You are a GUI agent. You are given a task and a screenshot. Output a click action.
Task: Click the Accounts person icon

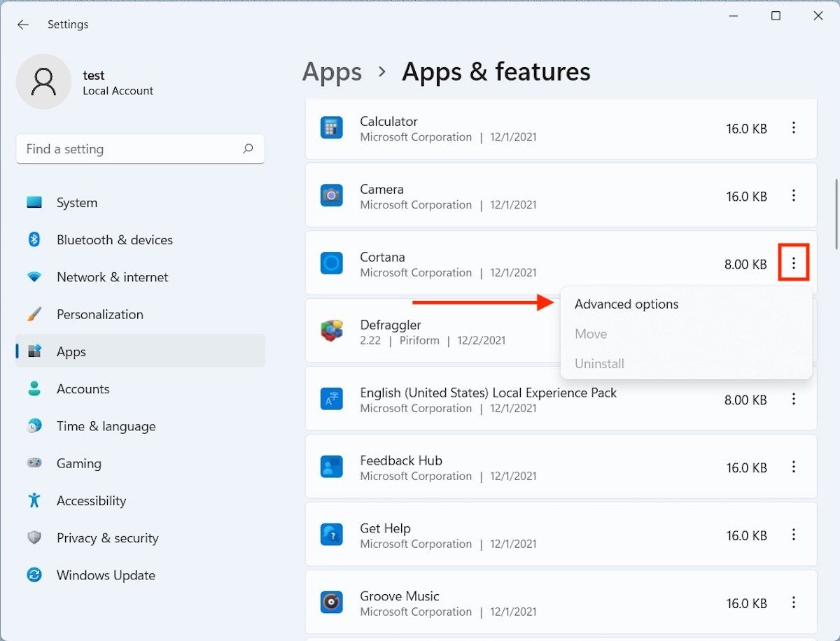[x=34, y=389]
